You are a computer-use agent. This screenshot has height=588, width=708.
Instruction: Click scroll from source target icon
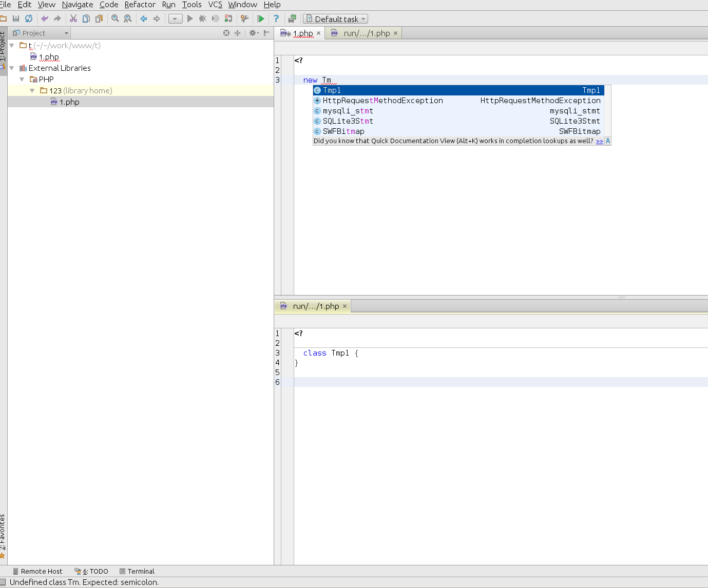tap(226, 33)
